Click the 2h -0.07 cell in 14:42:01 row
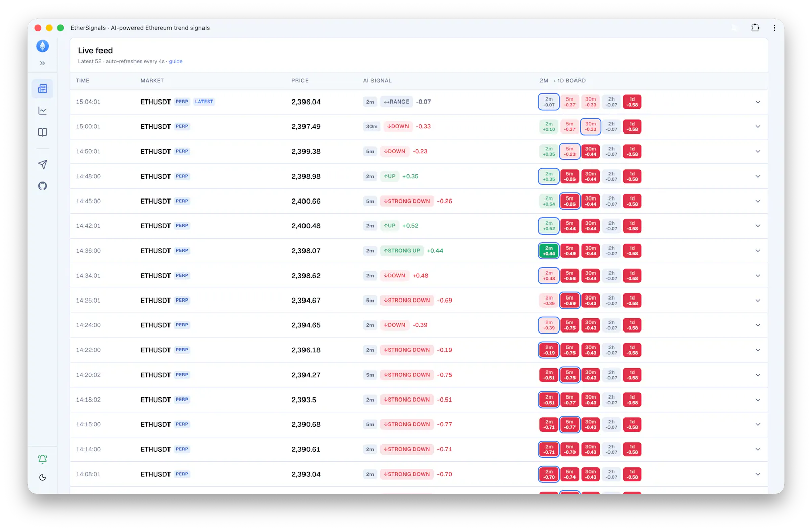The height and width of the screenshot is (531, 812). click(x=612, y=226)
